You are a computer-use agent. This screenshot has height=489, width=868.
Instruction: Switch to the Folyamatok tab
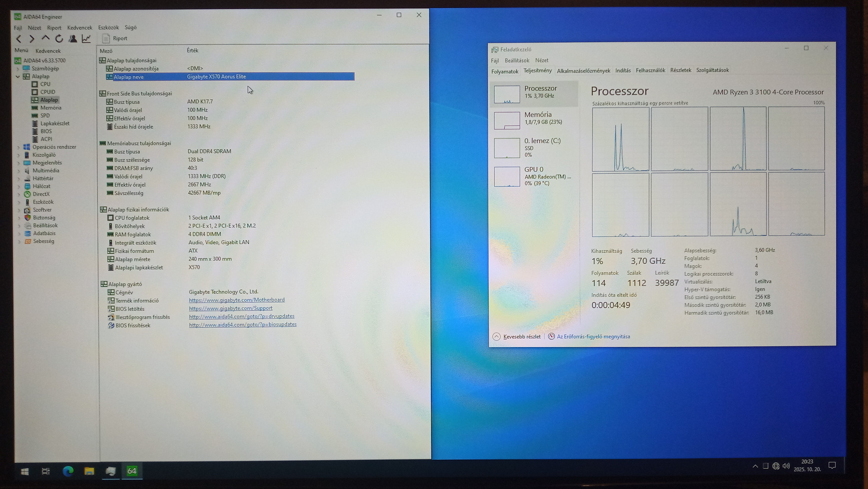coord(504,72)
